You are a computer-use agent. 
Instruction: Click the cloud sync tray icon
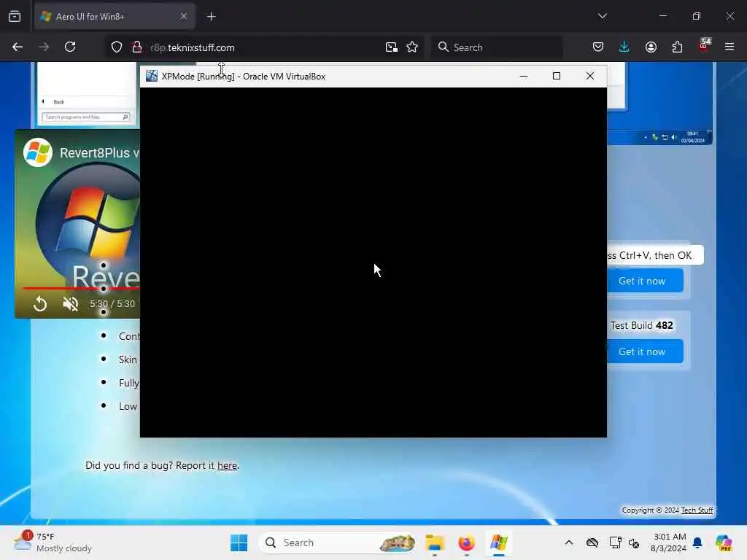pyautogui.click(x=592, y=542)
